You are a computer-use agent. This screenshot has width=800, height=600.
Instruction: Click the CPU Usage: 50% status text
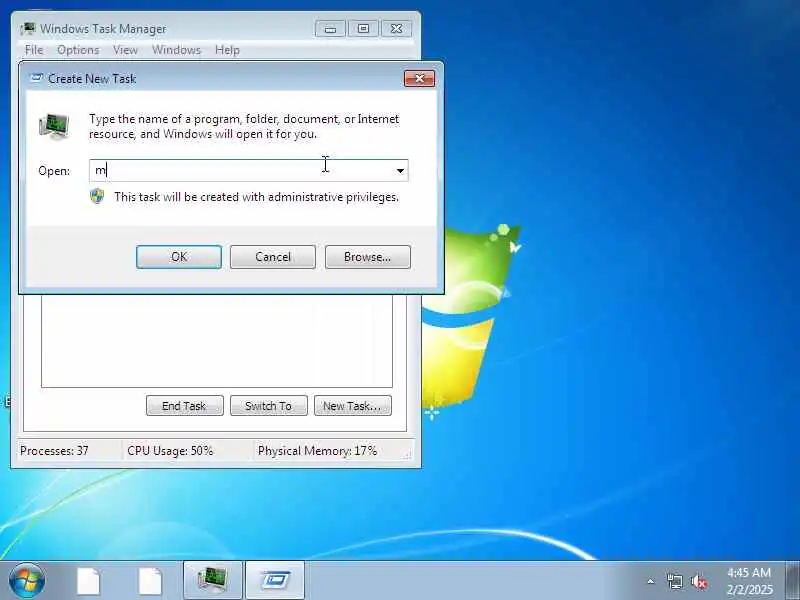coord(170,451)
